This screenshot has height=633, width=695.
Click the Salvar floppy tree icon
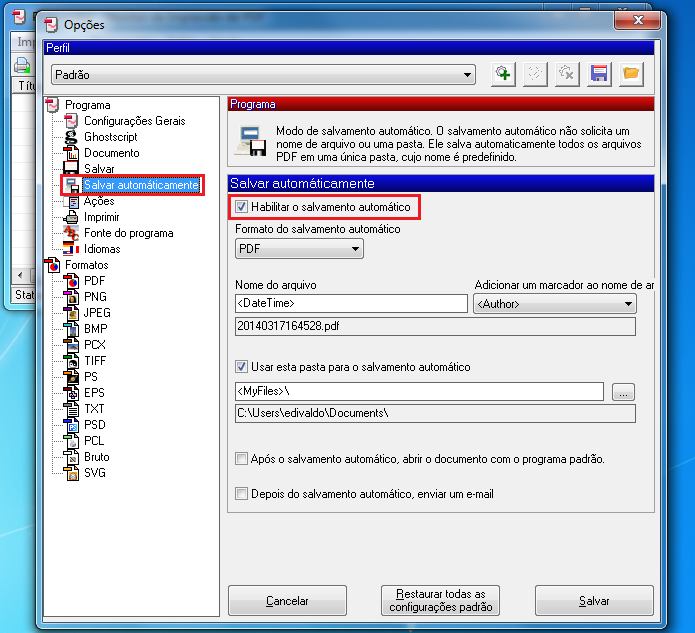click(71, 168)
